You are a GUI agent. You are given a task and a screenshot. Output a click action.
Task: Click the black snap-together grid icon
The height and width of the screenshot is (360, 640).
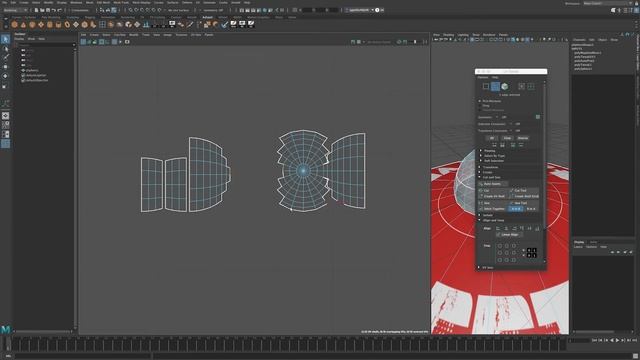(531, 253)
